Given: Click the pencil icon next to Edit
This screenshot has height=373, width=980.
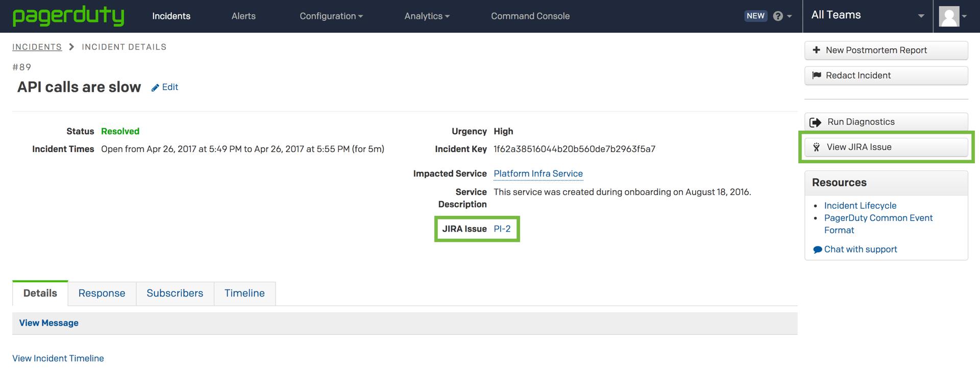Looking at the screenshot, I should click(x=155, y=88).
